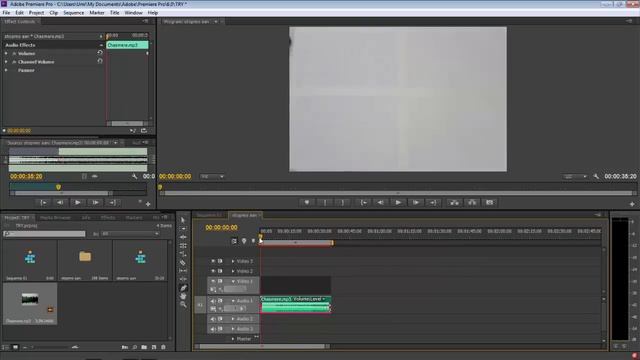The height and width of the screenshot is (360, 640).
Task: Open the Project panel 'In' filter dropdown
Action: tap(130, 234)
